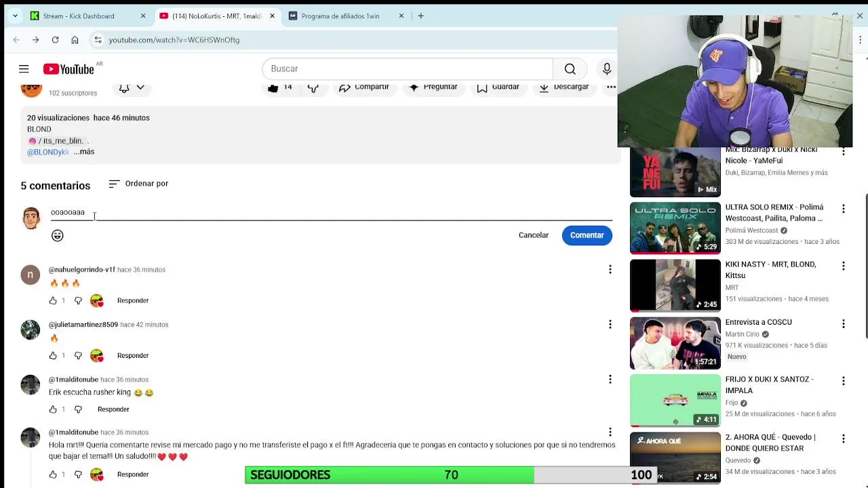The width and height of the screenshot is (868, 488).
Task: Click the Preguntar button
Action: pyautogui.click(x=433, y=87)
